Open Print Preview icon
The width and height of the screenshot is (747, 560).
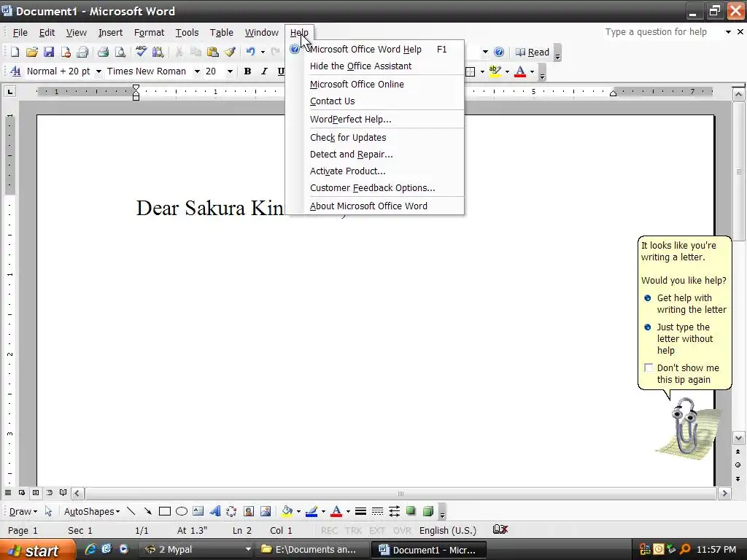[x=120, y=52]
